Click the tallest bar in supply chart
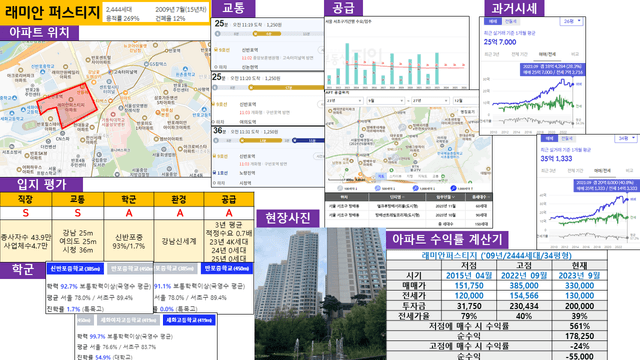The width and height of the screenshot is (640, 360). pos(347,64)
